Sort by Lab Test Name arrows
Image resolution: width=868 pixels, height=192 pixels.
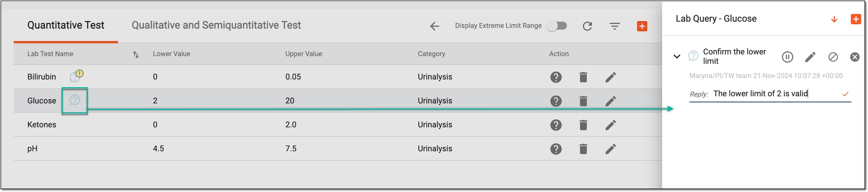coord(136,54)
